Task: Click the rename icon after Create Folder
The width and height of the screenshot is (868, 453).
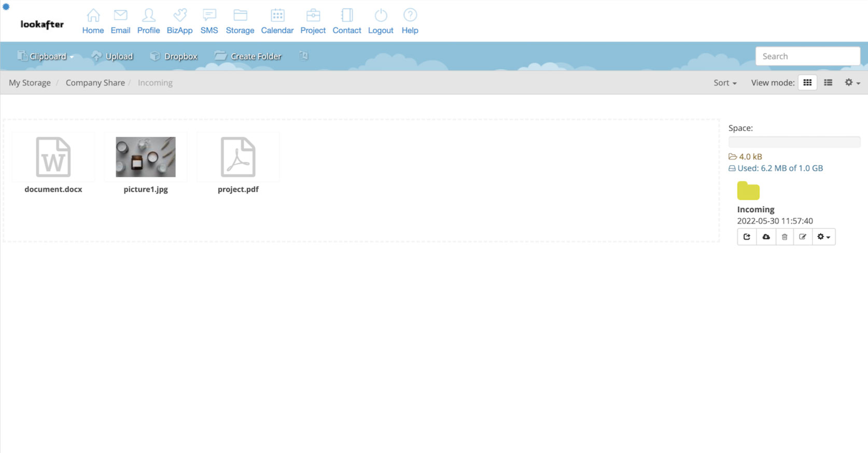Action: pyautogui.click(x=304, y=56)
